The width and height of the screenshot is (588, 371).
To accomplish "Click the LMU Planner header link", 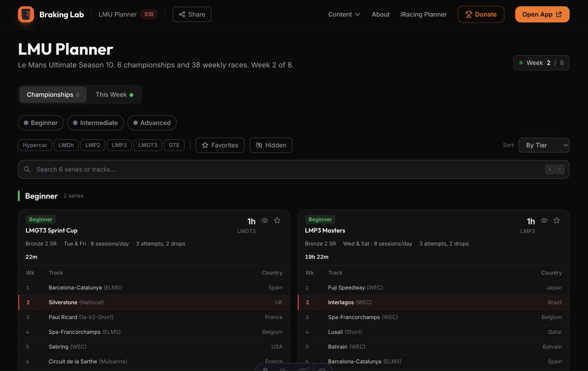I will (118, 14).
